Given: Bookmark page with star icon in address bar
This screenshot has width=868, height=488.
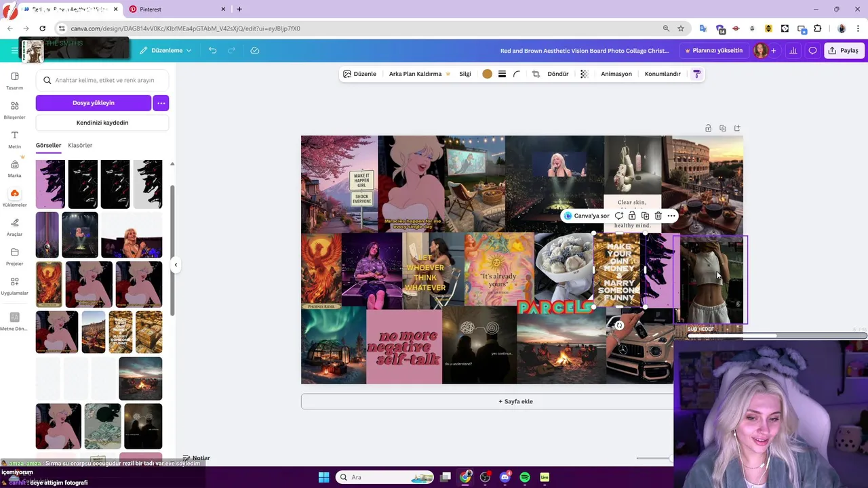Looking at the screenshot, I should point(681,28).
